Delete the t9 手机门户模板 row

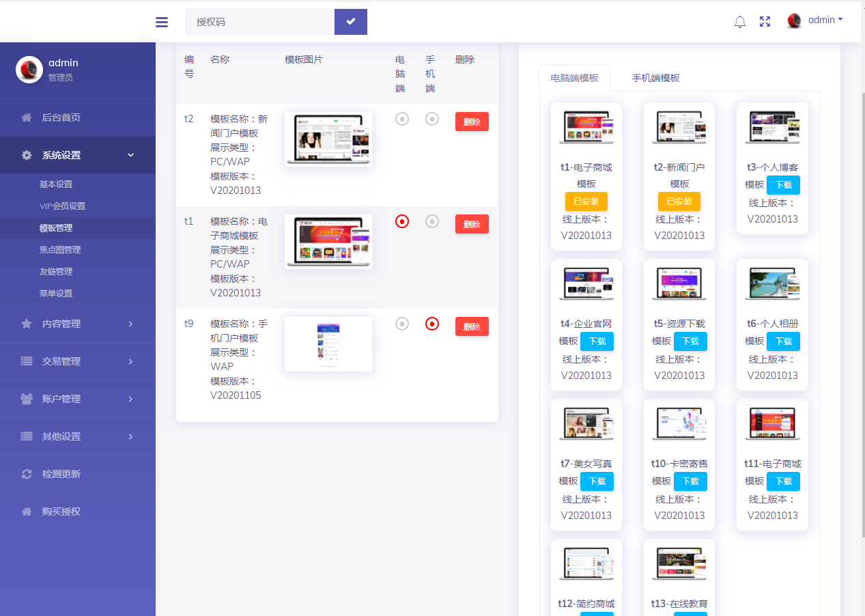coord(472,326)
